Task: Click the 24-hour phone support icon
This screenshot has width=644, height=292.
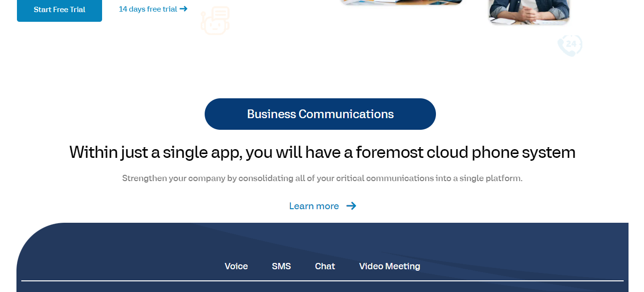Action: (569, 46)
